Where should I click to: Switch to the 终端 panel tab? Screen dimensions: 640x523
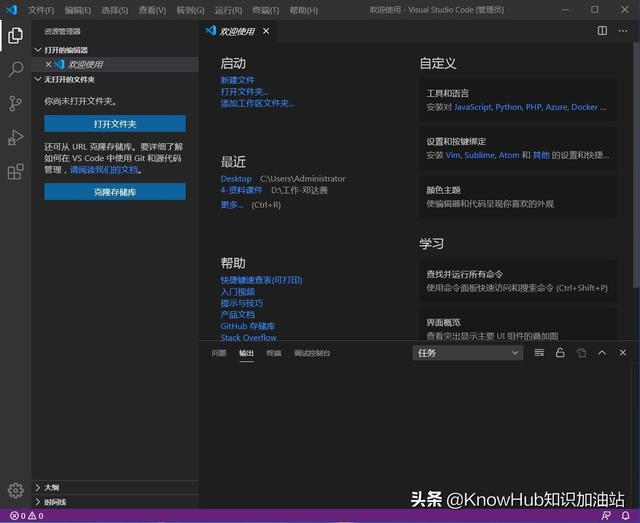tap(273, 353)
